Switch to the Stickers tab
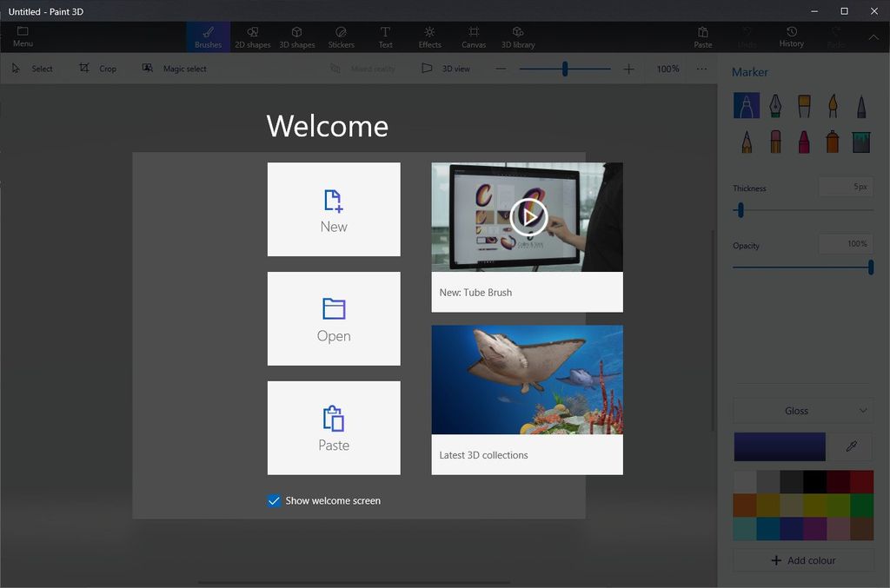The image size is (890, 588). coord(342,36)
